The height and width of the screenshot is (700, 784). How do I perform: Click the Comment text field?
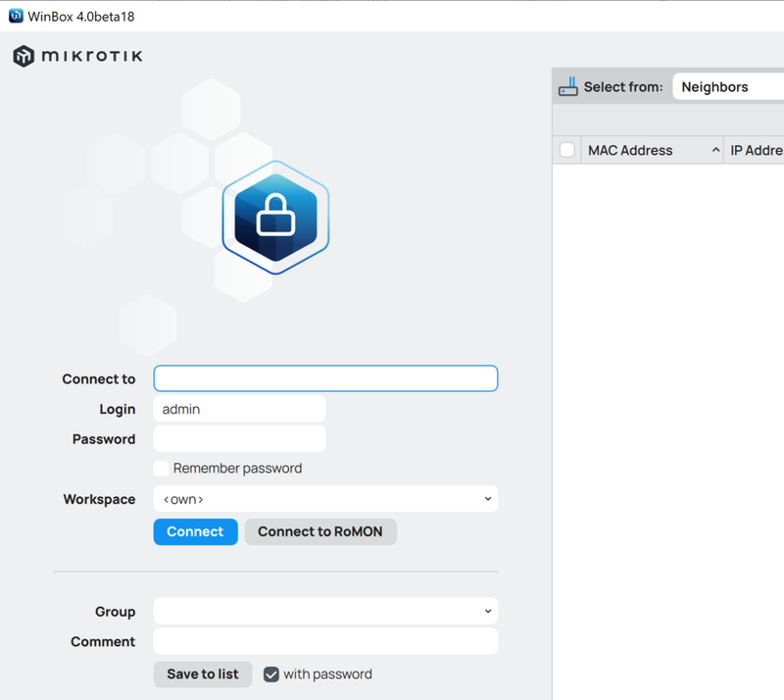coord(325,641)
